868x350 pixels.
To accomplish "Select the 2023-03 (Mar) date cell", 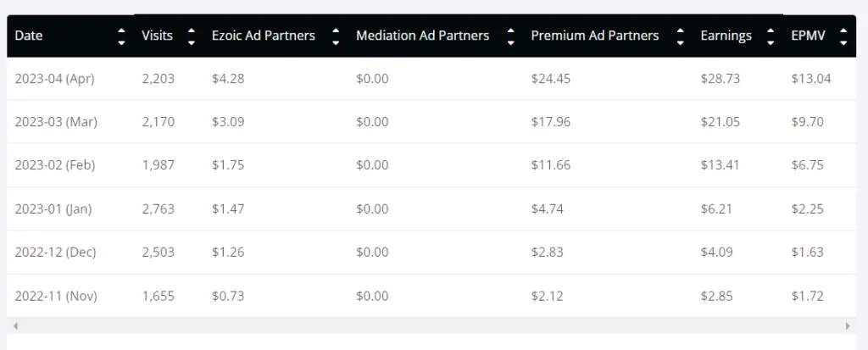I will [x=56, y=122].
